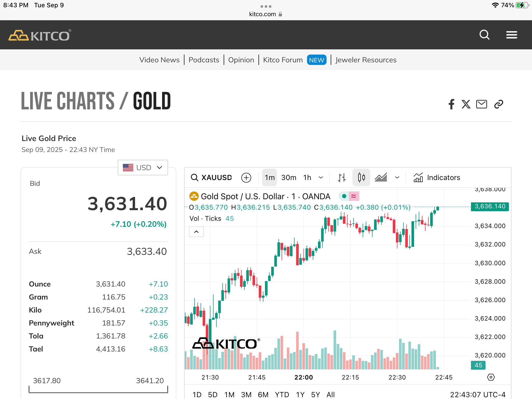Select the 1m interval

click(x=270, y=178)
